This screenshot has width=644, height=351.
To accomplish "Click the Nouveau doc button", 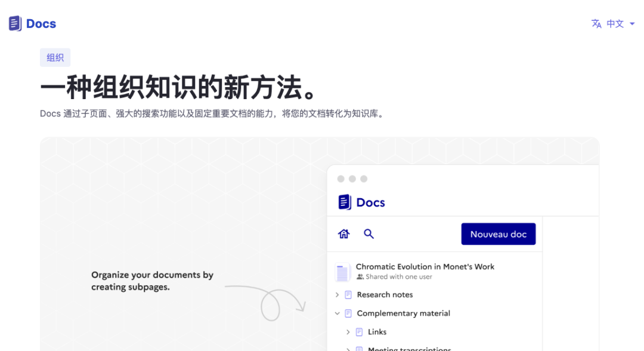I will point(498,234).
